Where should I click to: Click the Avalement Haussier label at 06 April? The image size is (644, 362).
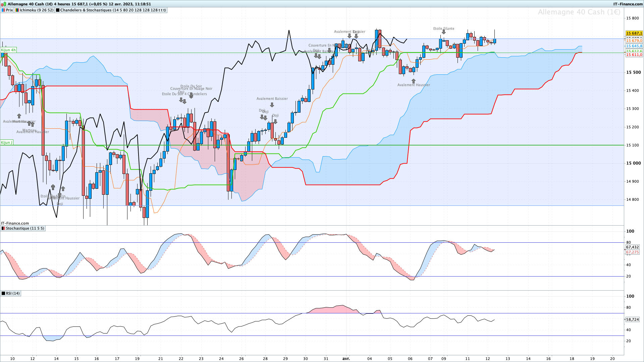[x=414, y=85]
